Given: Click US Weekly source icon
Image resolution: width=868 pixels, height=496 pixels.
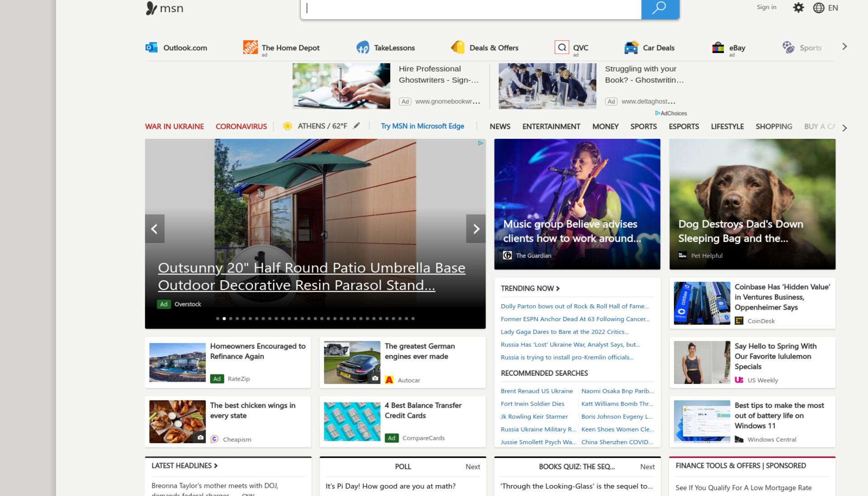Looking at the screenshot, I should click(x=739, y=380).
